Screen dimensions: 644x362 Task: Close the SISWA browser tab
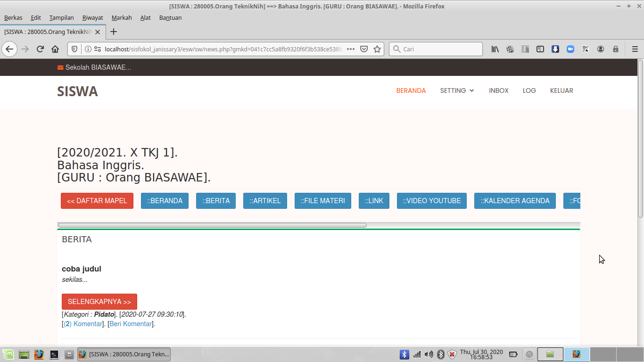point(98,32)
